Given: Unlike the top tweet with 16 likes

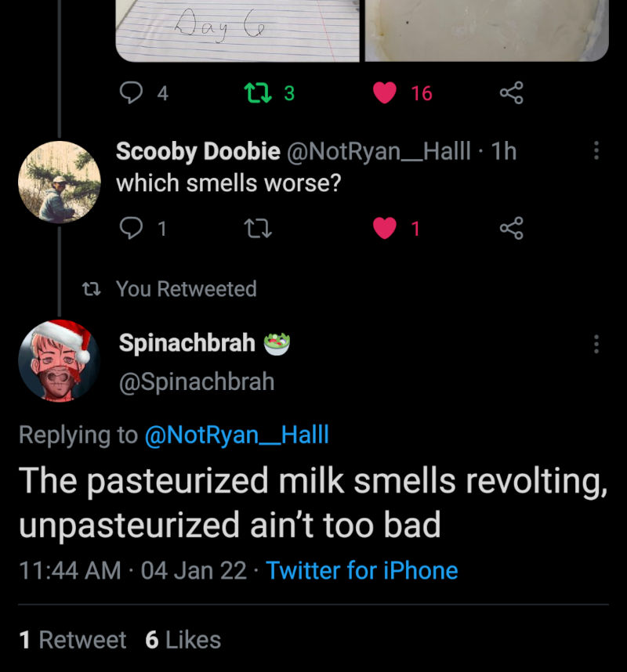Looking at the screenshot, I should click(x=384, y=93).
